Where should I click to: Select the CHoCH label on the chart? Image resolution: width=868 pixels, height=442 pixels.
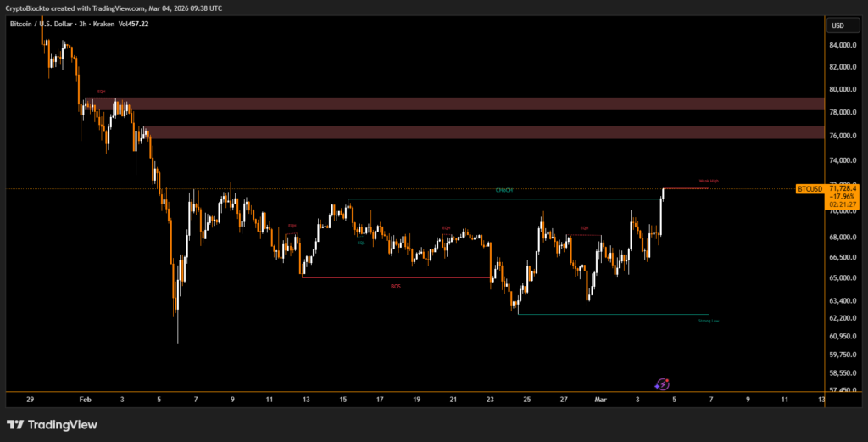pyautogui.click(x=504, y=191)
